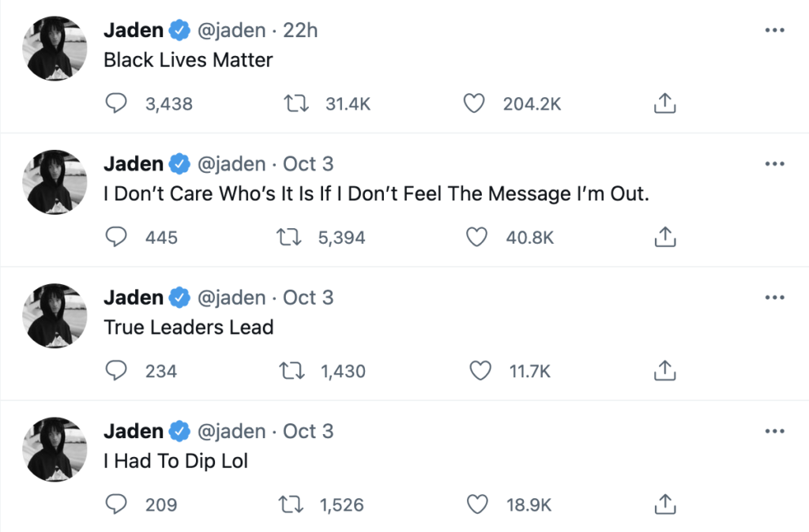Image resolution: width=809 pixels, height=532 pixels.
Task: Open more options for Black Lives Matter tweet
Action: tap(775, 31)
